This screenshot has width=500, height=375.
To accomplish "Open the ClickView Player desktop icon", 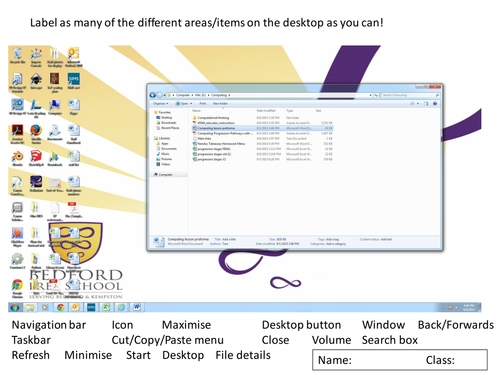I will coord(17,236).
